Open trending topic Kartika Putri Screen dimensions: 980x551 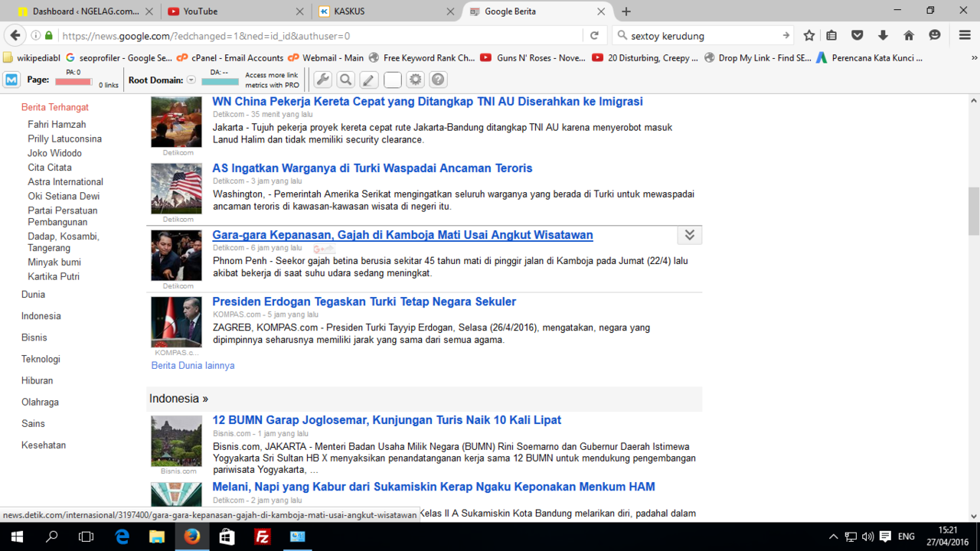click(54, 276)
